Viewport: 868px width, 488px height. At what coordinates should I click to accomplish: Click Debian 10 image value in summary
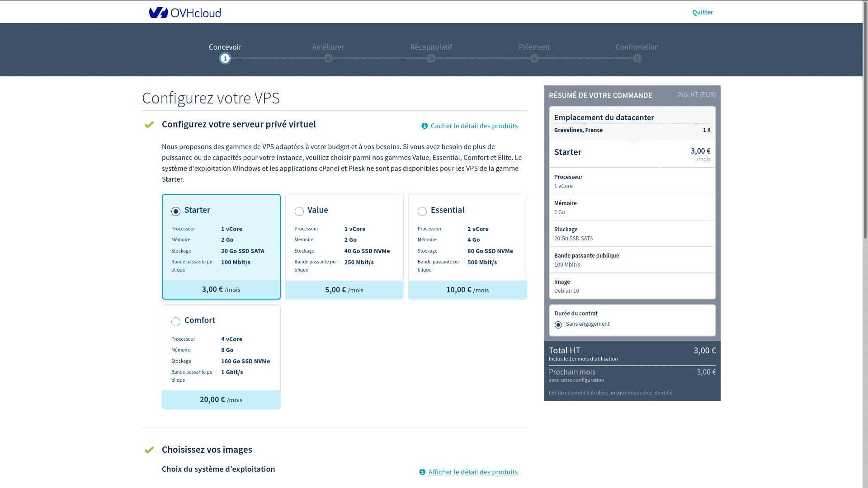point(566,291)
